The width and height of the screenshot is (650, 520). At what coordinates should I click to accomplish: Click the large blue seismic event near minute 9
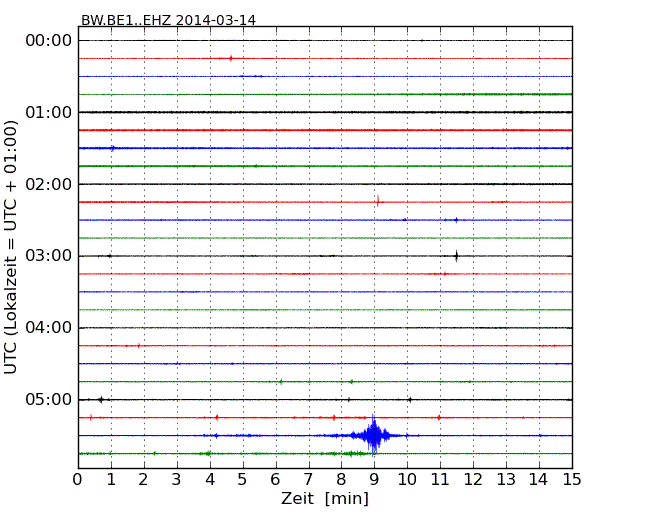point(374,435)
